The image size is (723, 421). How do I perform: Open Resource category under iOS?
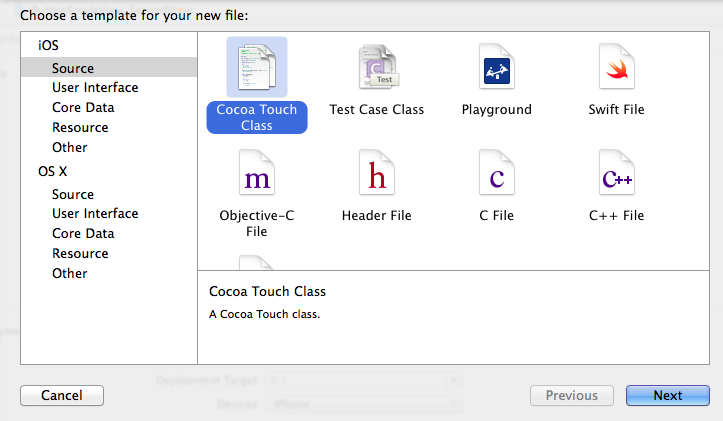[80, 127]
